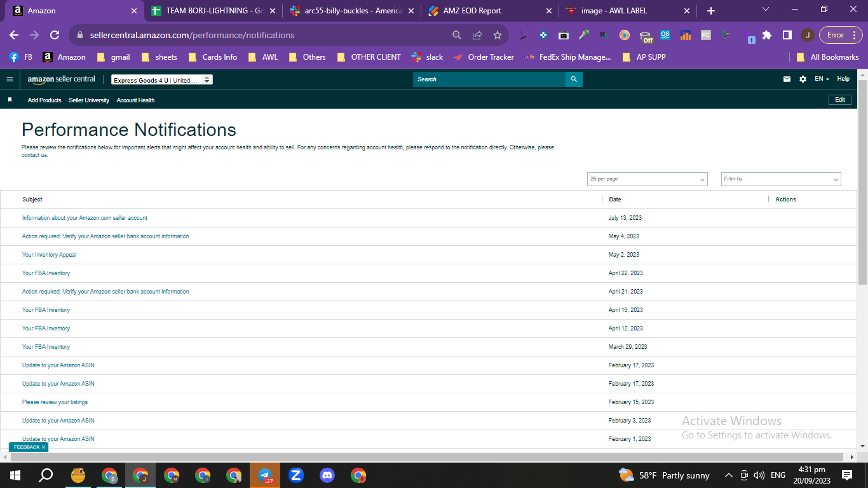Click the Edit button in navigation bar
This screenshot has width=868, height=488.
pos(840,100)
